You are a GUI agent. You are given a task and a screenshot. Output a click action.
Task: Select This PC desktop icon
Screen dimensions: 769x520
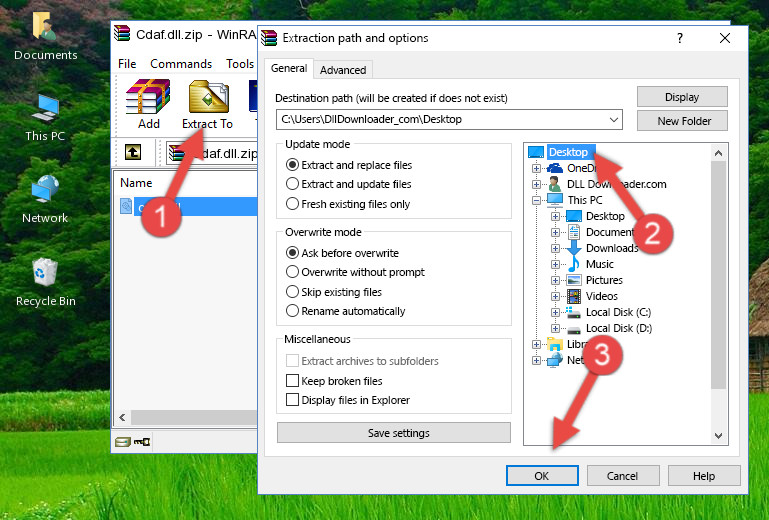coord(45,108)
